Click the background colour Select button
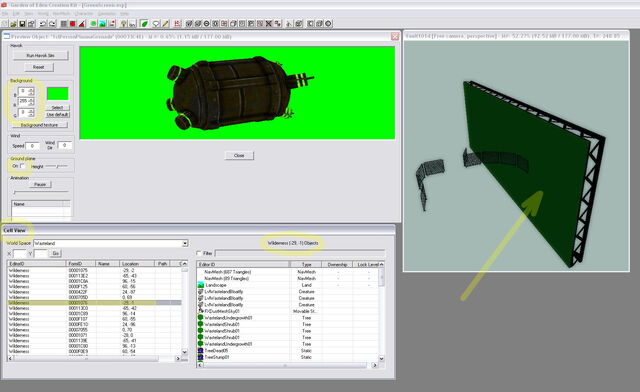 pyautogui.click(x=58, y=107)
